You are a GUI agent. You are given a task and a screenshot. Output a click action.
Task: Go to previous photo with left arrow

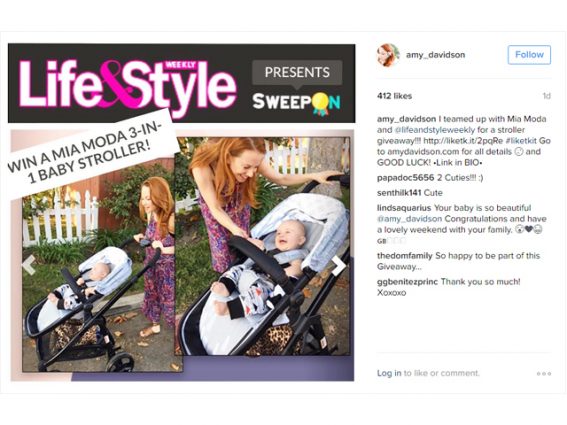29,265
